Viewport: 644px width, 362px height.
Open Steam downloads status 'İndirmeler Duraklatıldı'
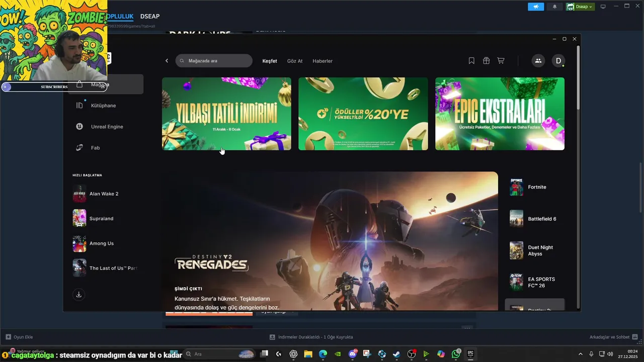(311, 337)
